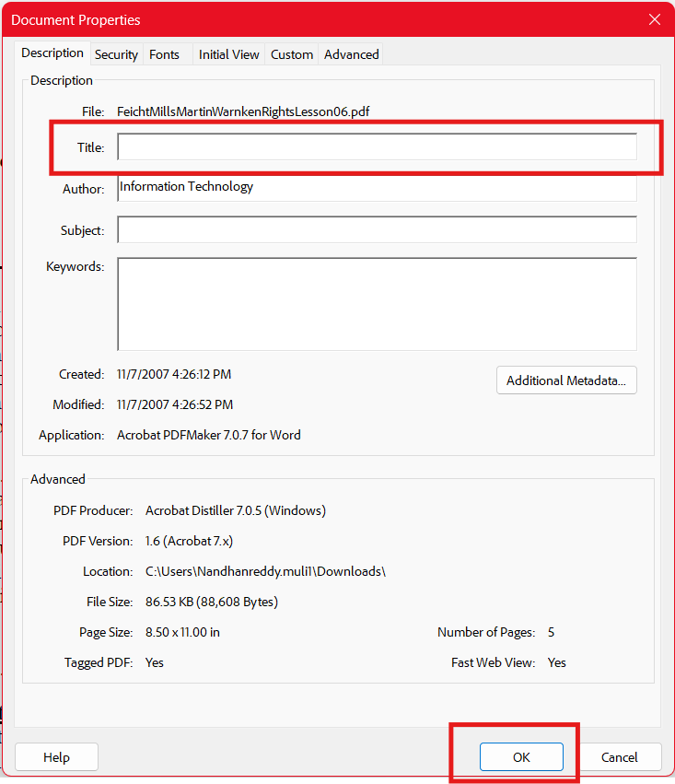Go to the Custom tab
The width and height of the screenshot is (675, 784).
pyautogui.click(x=292, y=54)
